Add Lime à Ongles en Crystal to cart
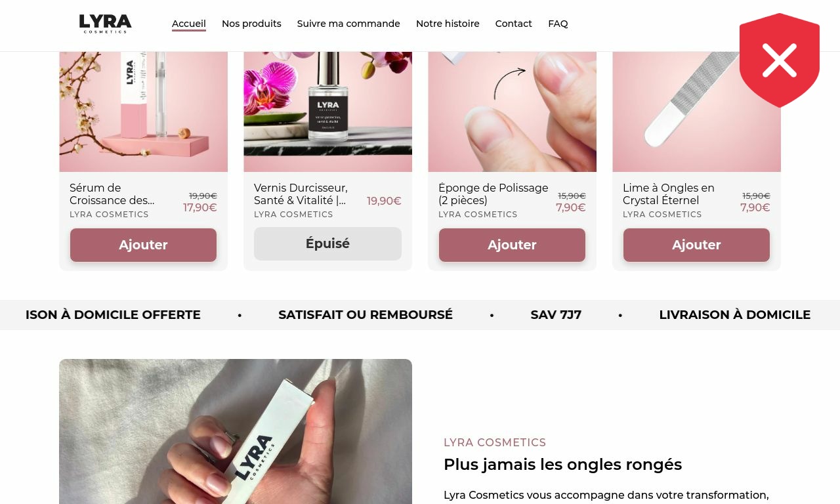Viewport: 840px width, 504px height. point(696,245)
